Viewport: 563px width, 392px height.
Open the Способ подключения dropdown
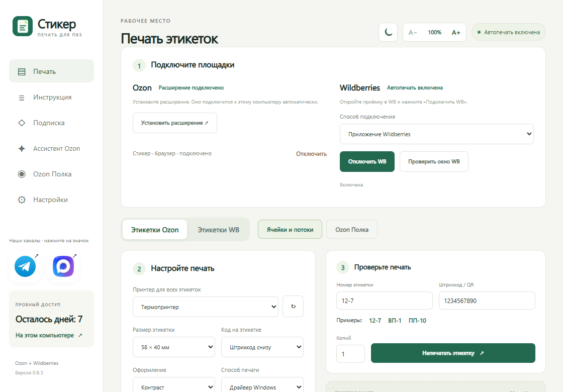437,134
